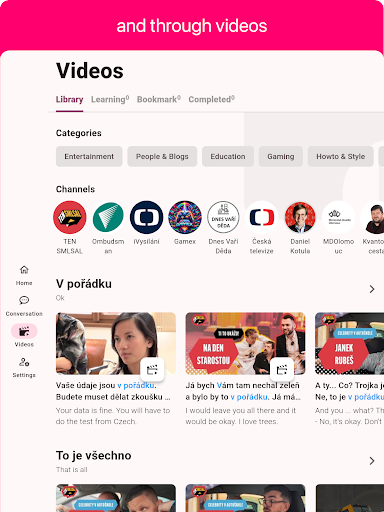Switch to the Bookmark tab
This screenshot has height=512, width=384.
click(159, 99)
